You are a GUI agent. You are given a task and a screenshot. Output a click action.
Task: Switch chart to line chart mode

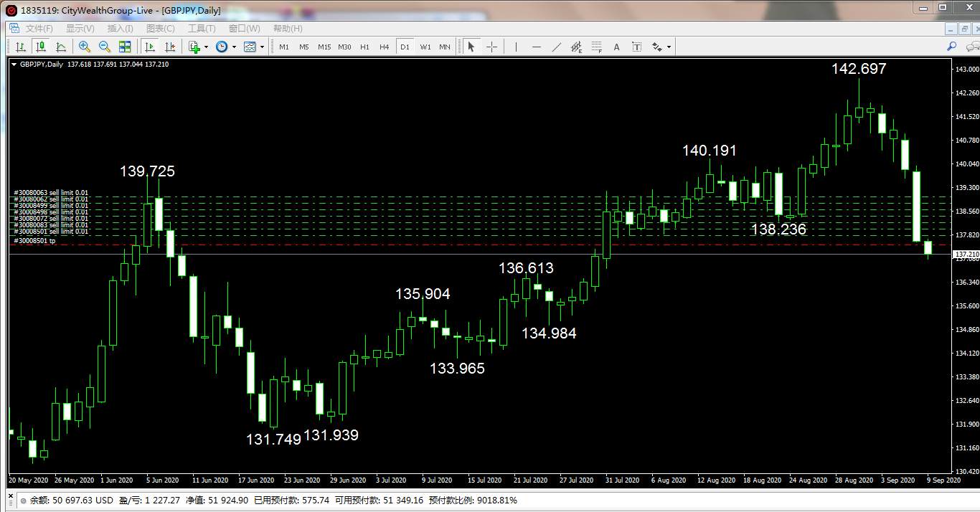[x=61, y=47]
